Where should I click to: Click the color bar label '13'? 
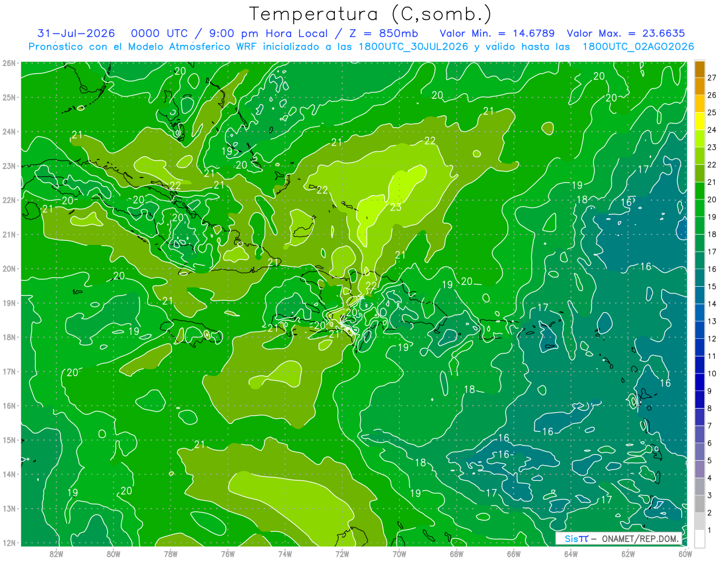(712, 321)
